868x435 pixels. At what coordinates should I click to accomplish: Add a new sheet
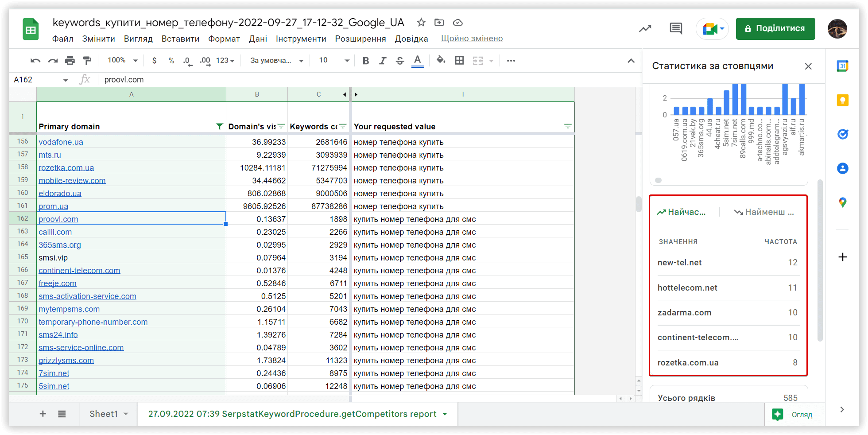(x=43, y=414)
